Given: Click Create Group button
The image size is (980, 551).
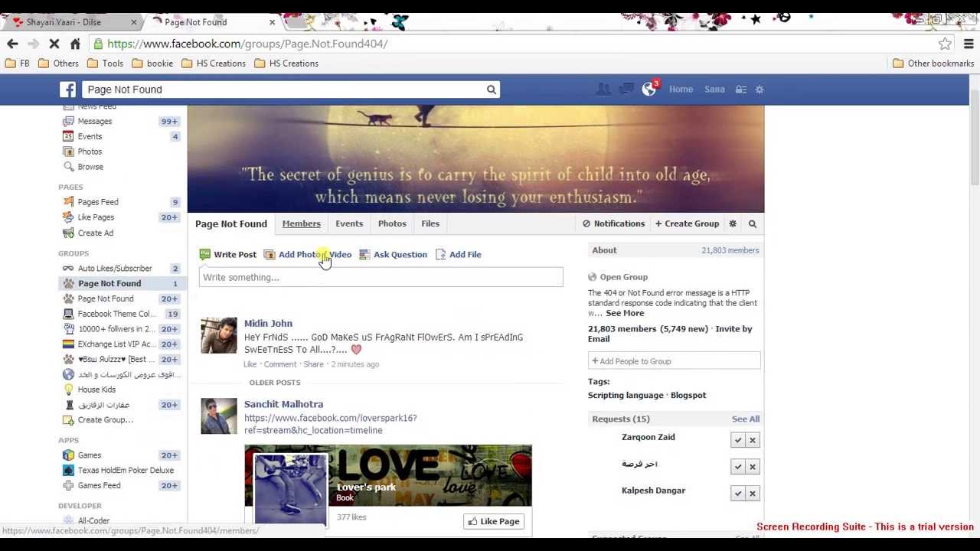Looking at the screenshot, I should 687,223.
